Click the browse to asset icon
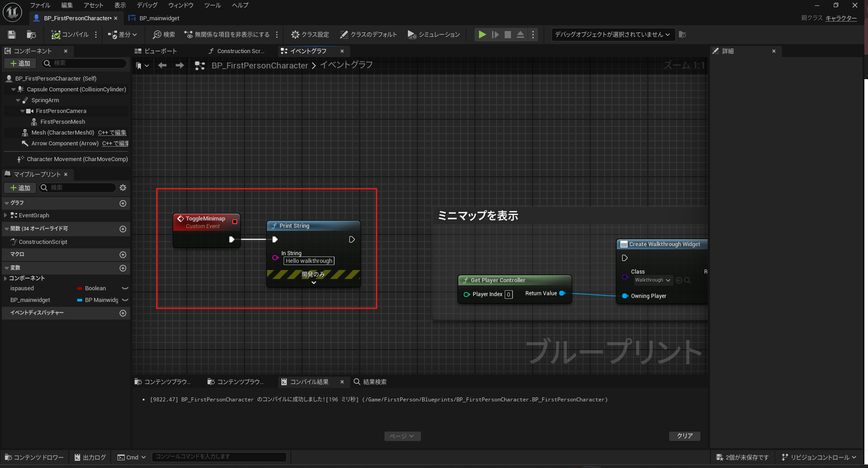The height and width of the screenshot is (468, 868). coord(31,35)
